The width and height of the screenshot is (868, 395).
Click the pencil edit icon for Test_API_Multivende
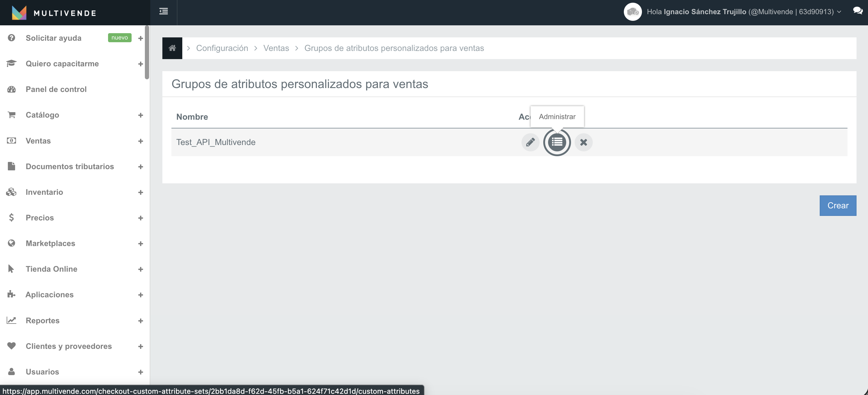530,142
